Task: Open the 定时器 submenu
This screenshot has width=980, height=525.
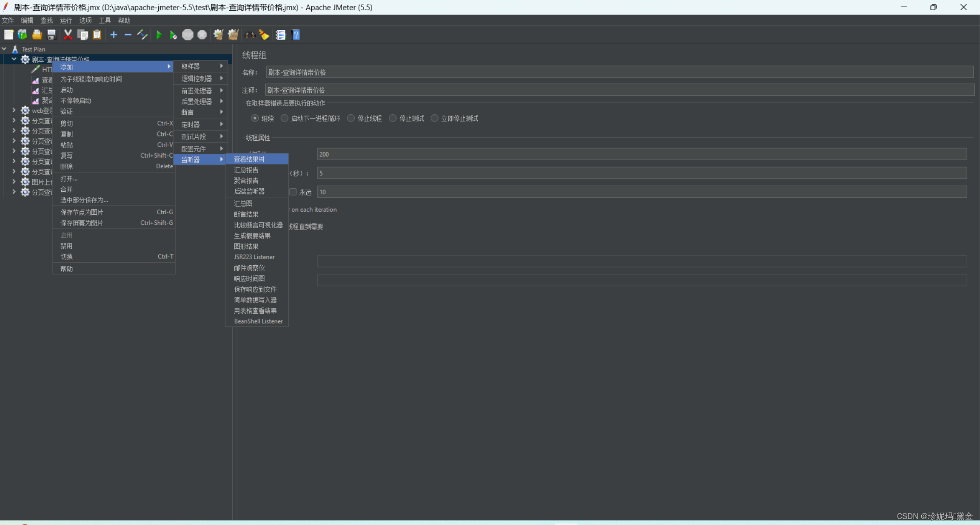Action: click(x=200, y=125)
